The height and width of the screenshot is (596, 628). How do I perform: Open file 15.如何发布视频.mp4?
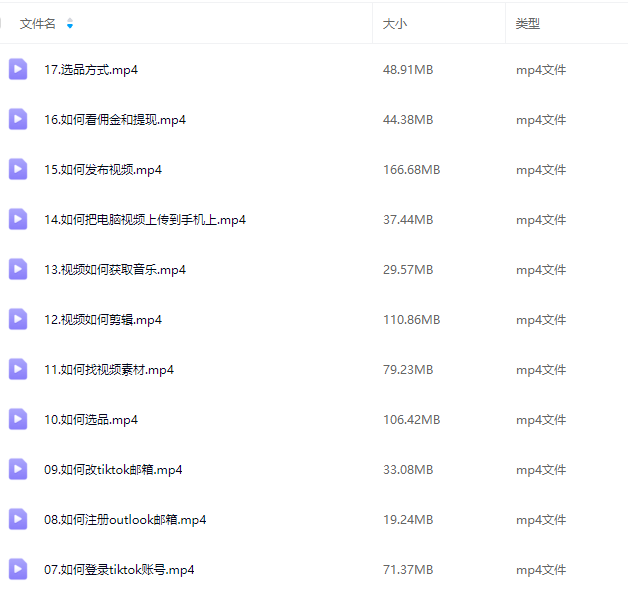click(x=103, y=170)
